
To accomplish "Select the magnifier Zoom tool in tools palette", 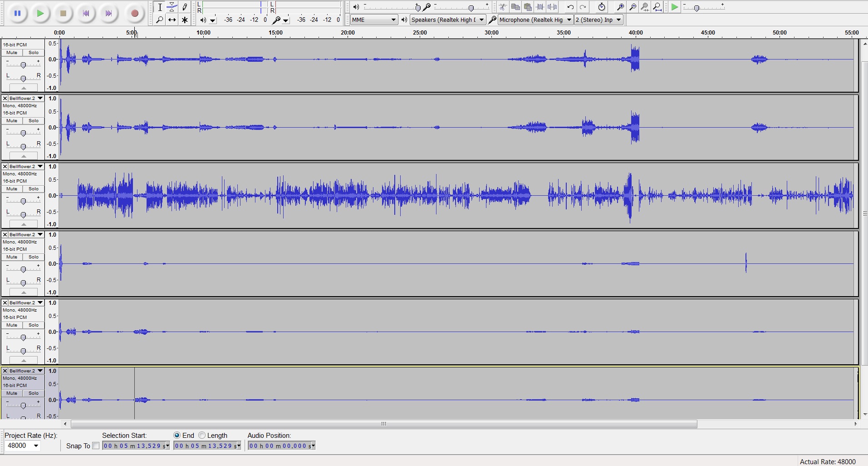I will pos(160,20).
